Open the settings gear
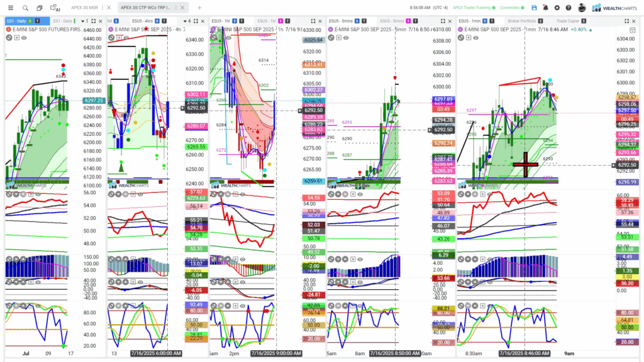Screen dimensions: 644x362 click(x=557, y=8)
